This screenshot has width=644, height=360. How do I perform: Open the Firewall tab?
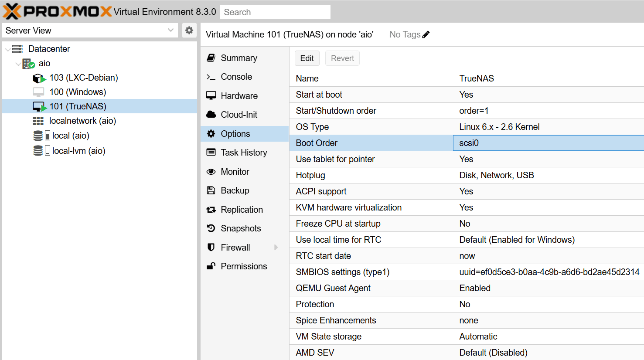(245, 248)
